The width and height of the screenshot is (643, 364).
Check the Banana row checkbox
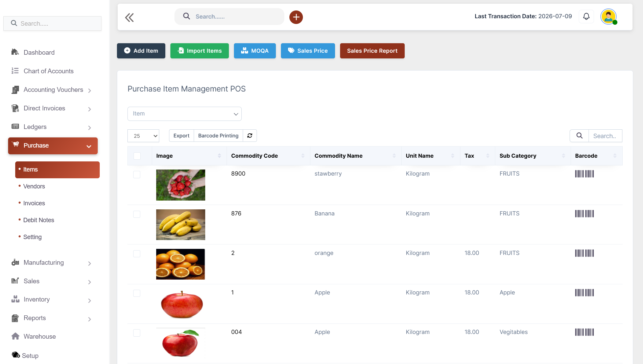click(137, 214)
